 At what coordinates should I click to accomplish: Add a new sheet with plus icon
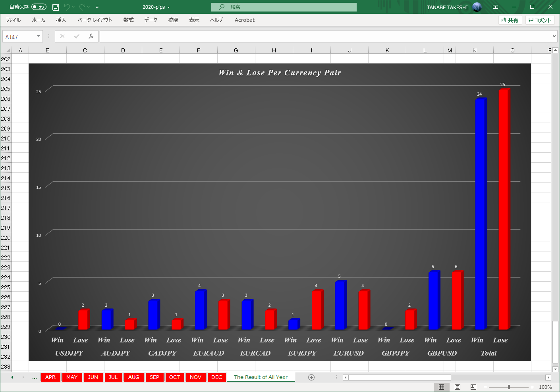[x=311, y=377]
